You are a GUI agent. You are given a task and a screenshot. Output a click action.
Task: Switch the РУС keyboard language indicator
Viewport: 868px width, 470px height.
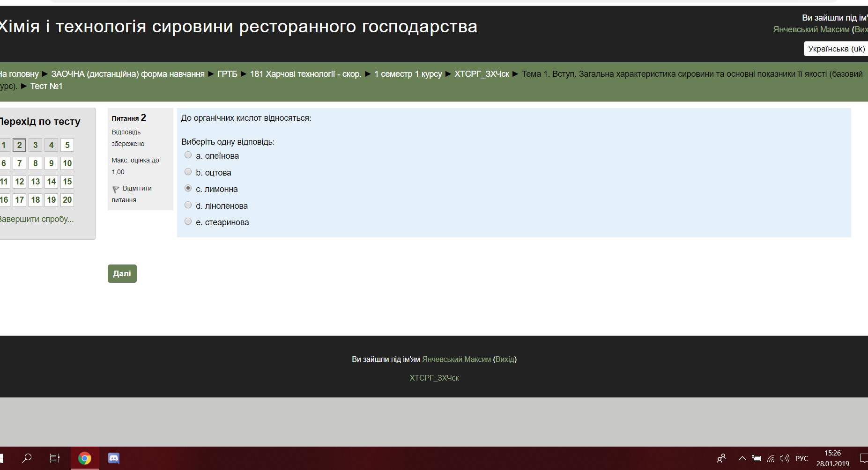click(802, 458)
